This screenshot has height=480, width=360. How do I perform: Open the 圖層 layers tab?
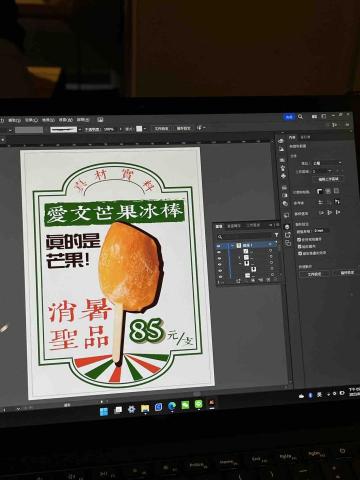tap(219, 226)
